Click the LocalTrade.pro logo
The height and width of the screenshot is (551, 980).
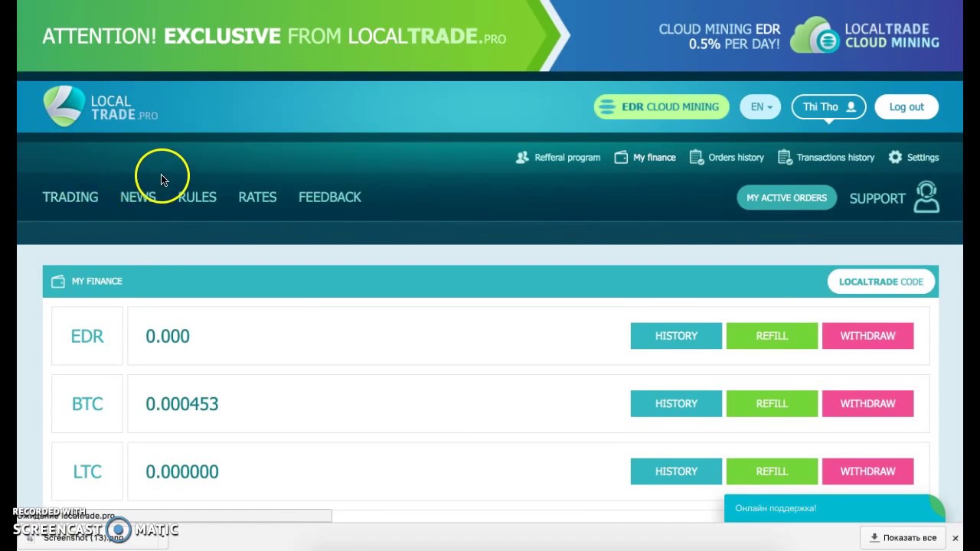(x=100, y=106)
